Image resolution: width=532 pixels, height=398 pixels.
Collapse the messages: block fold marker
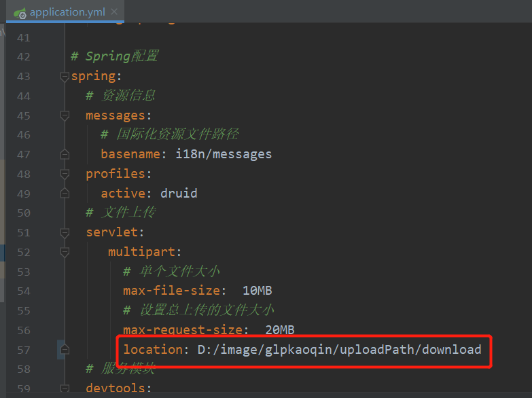65,115
